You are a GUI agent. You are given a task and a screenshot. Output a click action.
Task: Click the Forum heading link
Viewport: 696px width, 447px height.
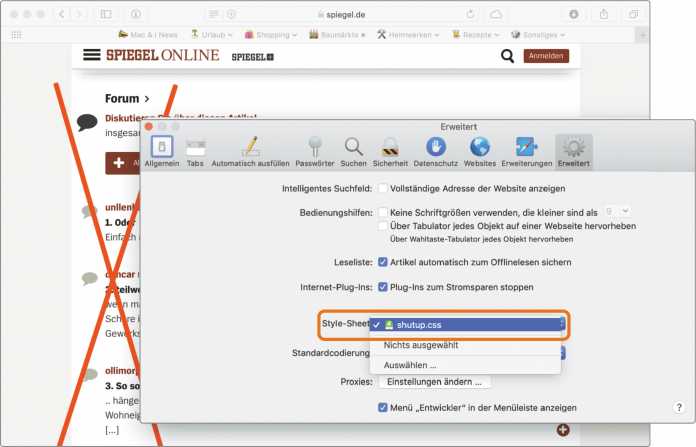click(x=122, y=99)
